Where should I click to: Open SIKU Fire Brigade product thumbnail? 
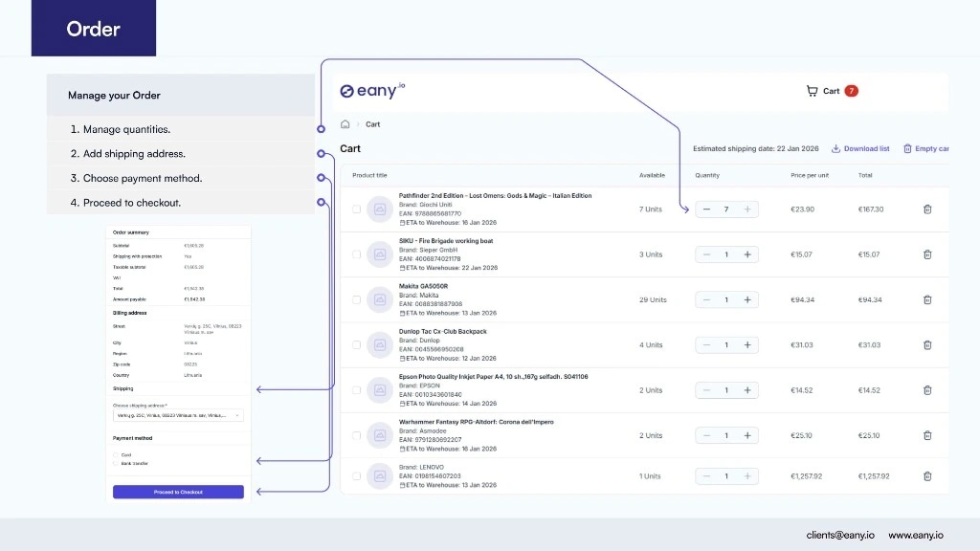(379, 254)
